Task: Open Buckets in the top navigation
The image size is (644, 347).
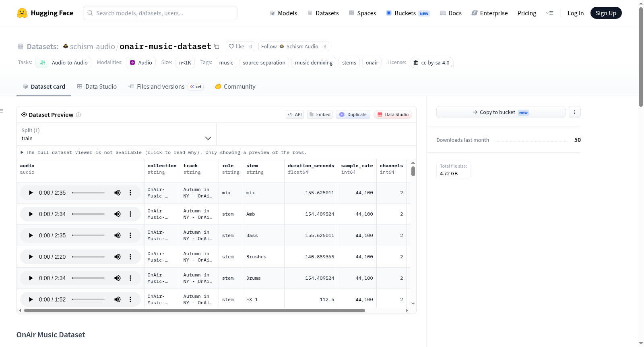Action: (408, 13)
